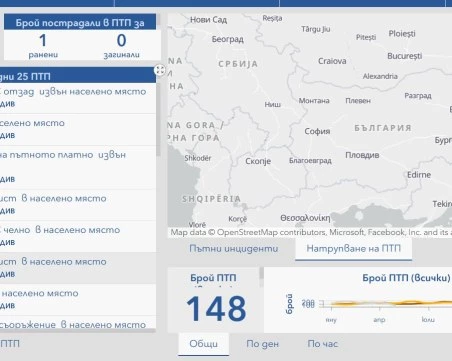Image resolution: width=452 pixels, height=361 pixels.
Task: Click Монтана on the map
Action: [x=314, y=101]
